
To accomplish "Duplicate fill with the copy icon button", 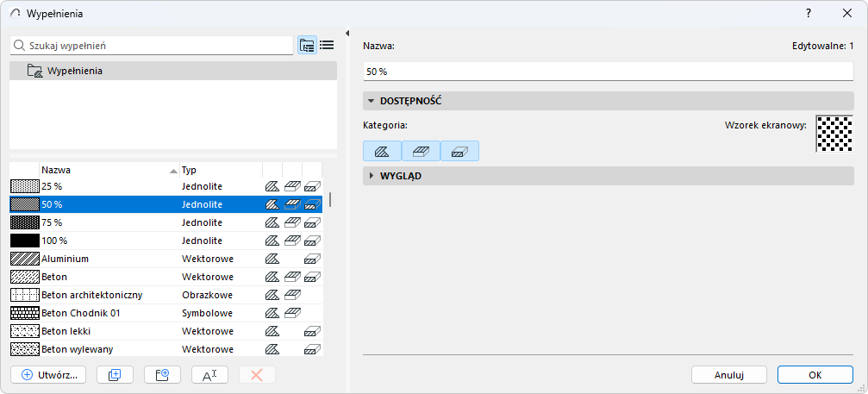I will click(x=115, y=375).
